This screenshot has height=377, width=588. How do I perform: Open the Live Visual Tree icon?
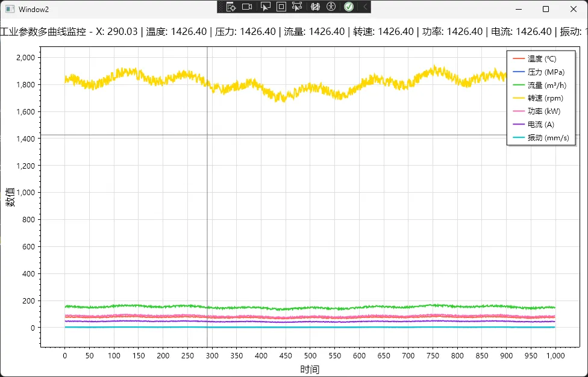click(x=230, y=7)
